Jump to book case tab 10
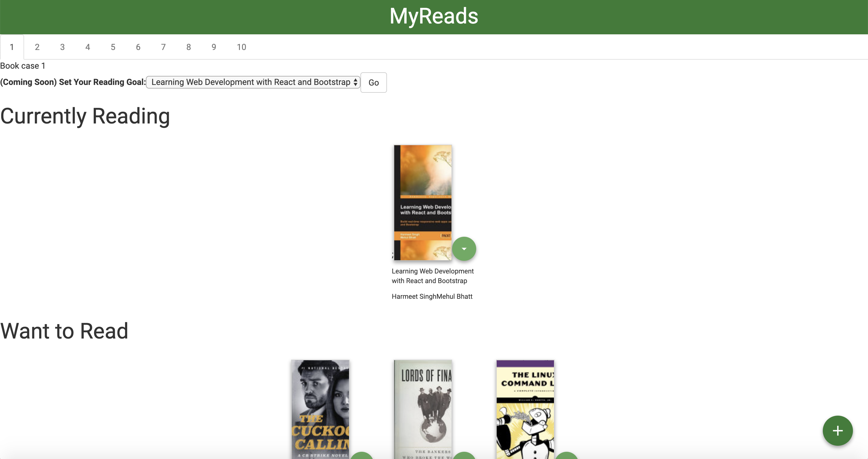 (x=241, y=47)
